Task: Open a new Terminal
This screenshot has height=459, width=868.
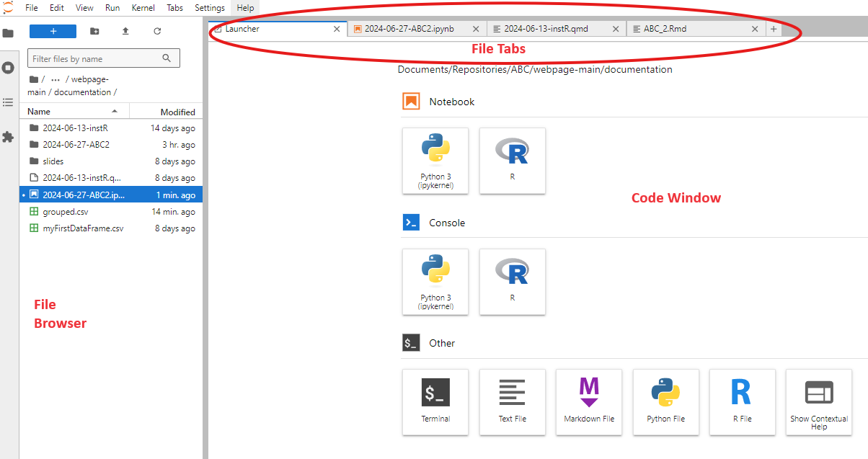Action: (x=435, y=401)
